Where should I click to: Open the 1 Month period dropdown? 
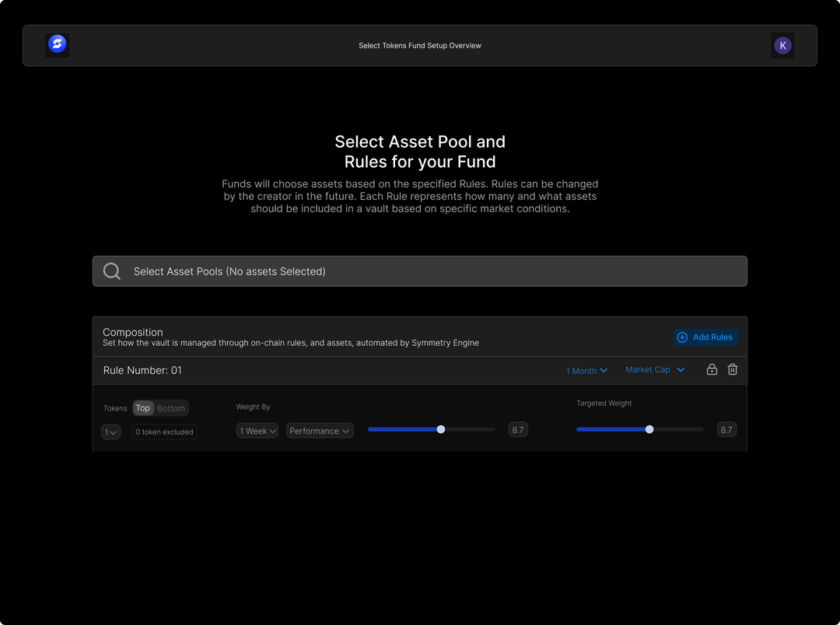[x=586, y=371]
